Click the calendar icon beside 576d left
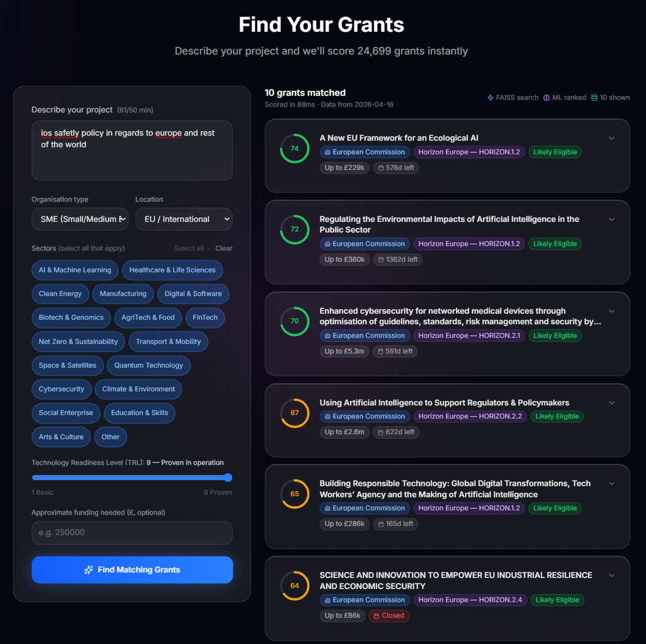This screenshot has width=646, height=644. 382,167
